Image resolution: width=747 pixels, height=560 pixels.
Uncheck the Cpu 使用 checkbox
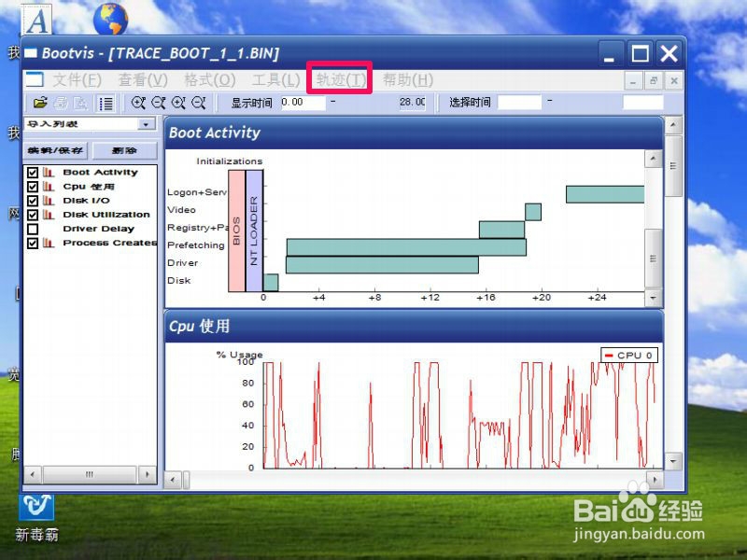click(x=33, y=187)
